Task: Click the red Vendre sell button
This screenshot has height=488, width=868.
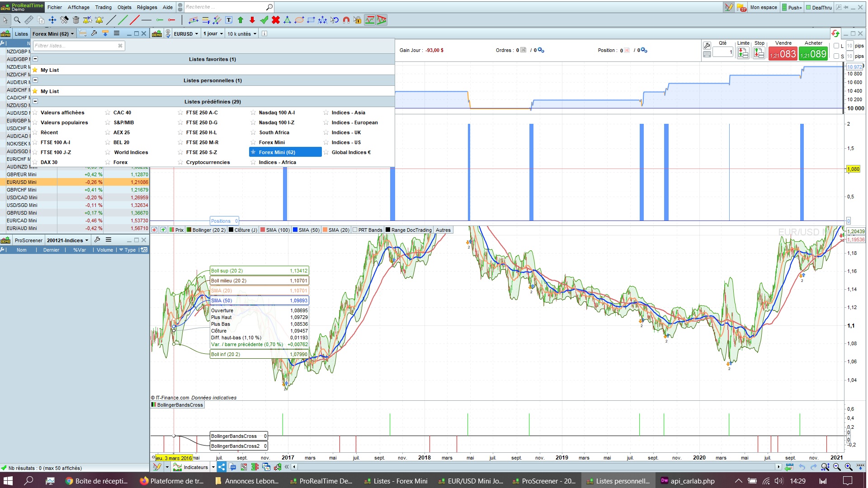Action: pyautogui.click(x=783, y=54)
